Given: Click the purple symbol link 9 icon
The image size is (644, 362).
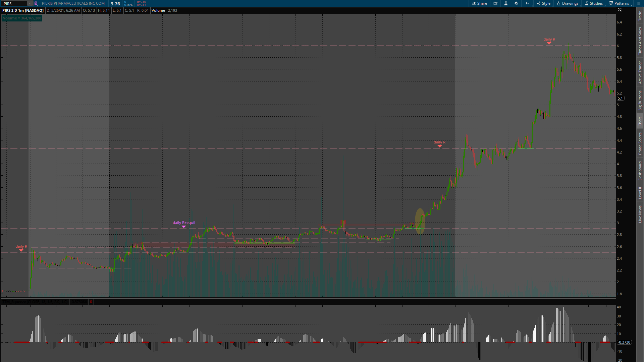Looking at the screenshot, I should point(36,3).
